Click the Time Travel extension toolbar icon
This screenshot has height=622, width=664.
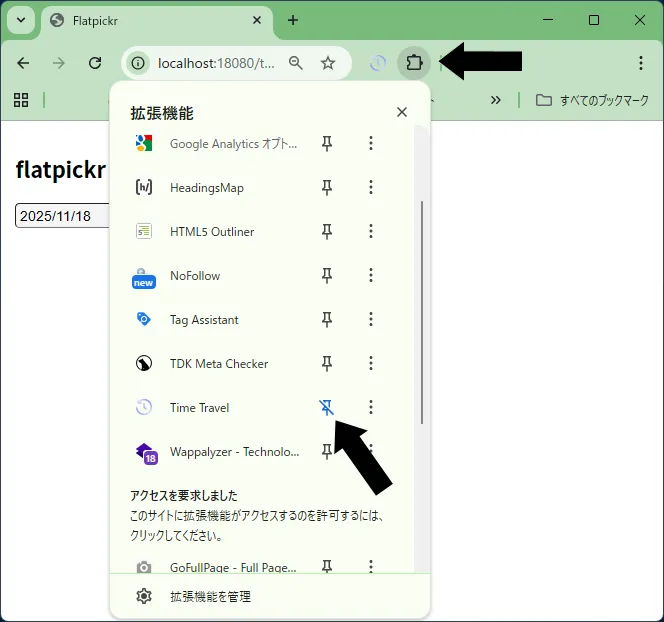click(378, 63)
